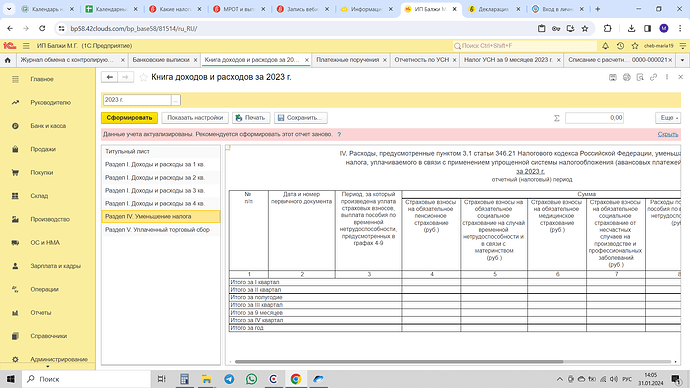This screenshot has height=388, width=690.
Task: Switch to Отчетность по УСН tab
Action: (422, 60)
